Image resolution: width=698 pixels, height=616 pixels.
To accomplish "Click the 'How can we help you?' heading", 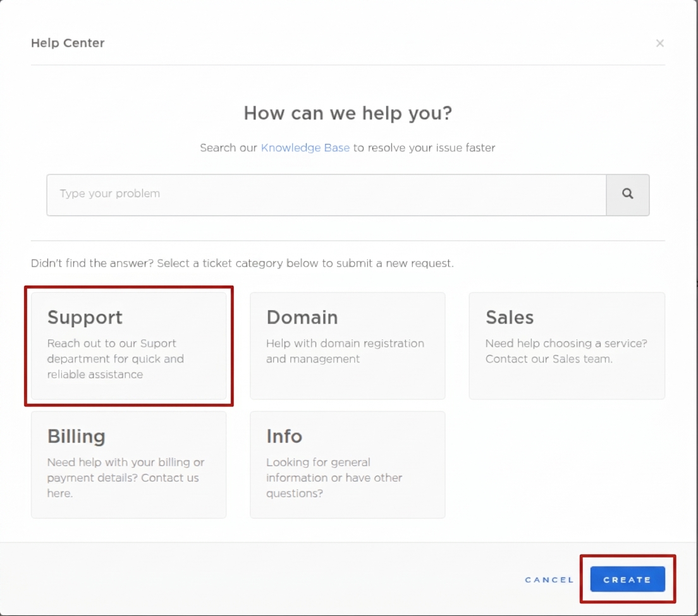I will click(x=348, y=113).
